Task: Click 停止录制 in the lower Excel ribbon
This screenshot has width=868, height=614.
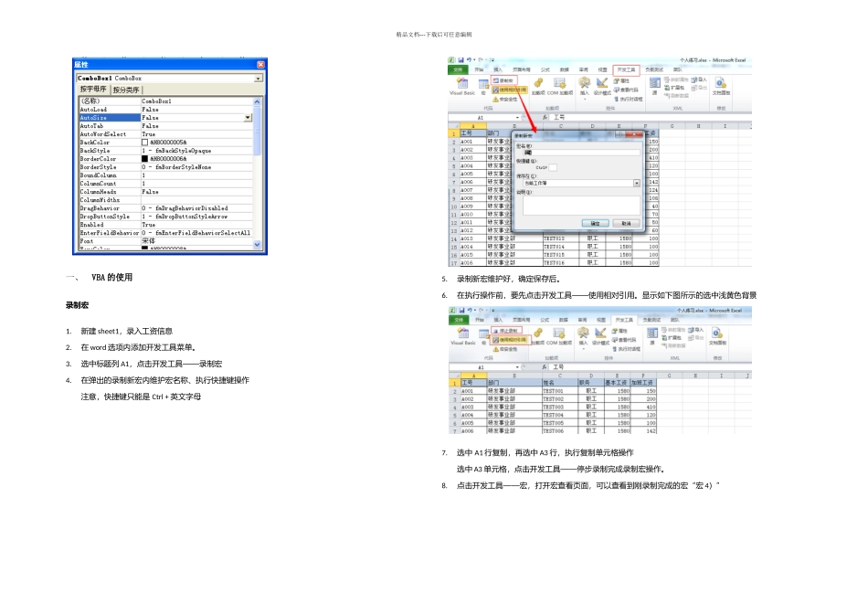Action: coord(505,331)
